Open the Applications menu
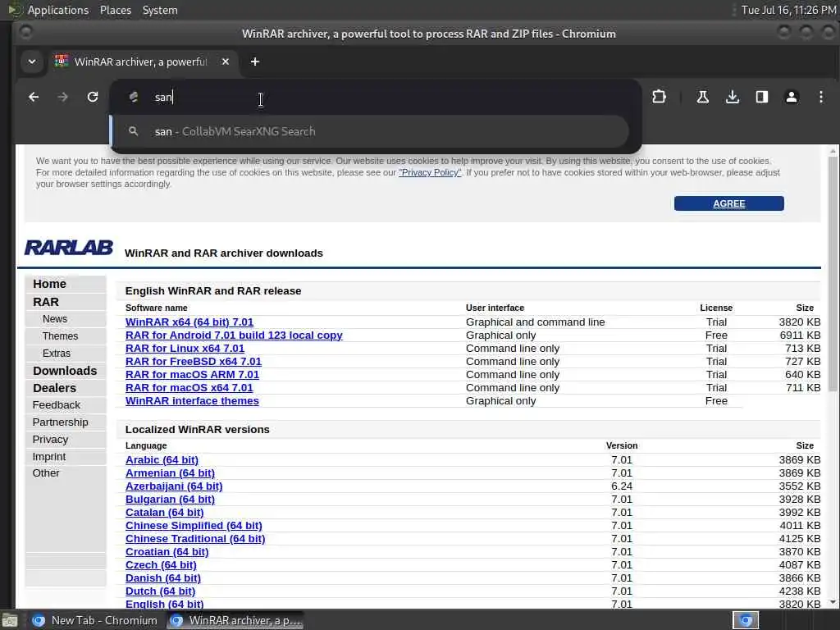The width and height of the screenshot is (840, 630). coord(58,10)
